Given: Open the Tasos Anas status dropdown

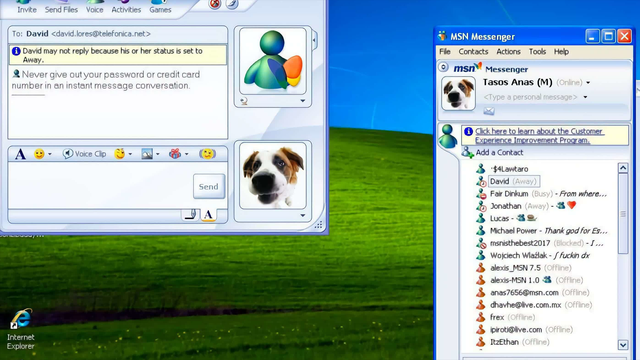Looking at the screenshot, I should pyautogui.click(x=588, y=82).
